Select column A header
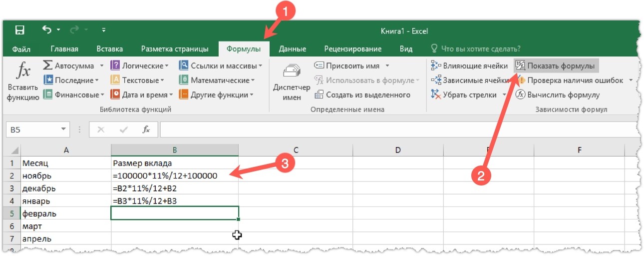Image resolution: width=644 pixels, height=256 pixels. point(66,150)
